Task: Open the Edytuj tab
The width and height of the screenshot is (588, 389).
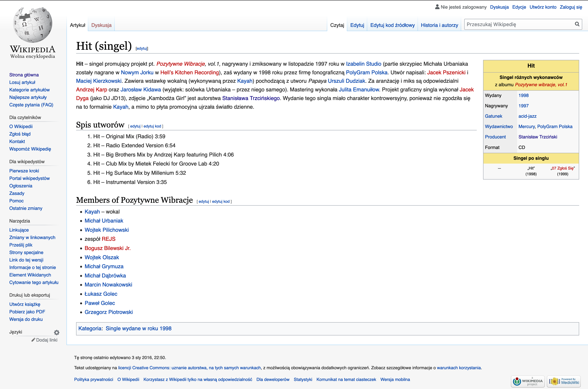Action: (357, 25)
